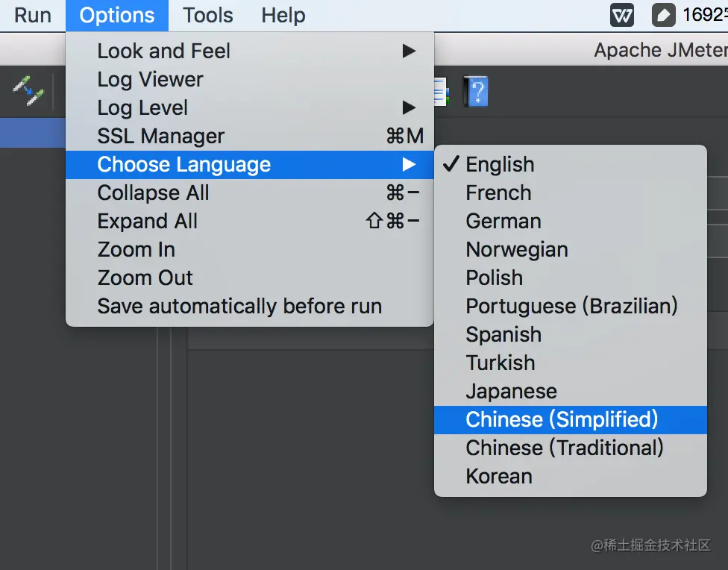Select Polish language
The width and height of the screenshot is (728, 570).
[570, 278]
